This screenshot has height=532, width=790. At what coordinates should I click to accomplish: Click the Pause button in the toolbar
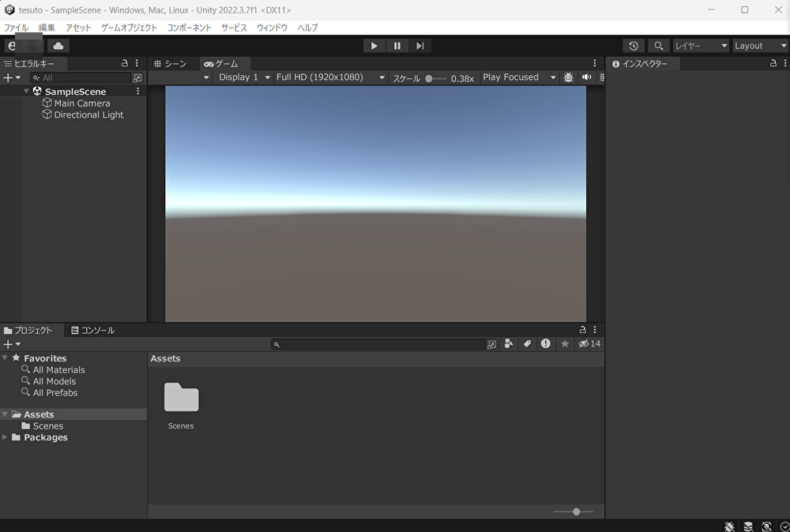[397, 46]
